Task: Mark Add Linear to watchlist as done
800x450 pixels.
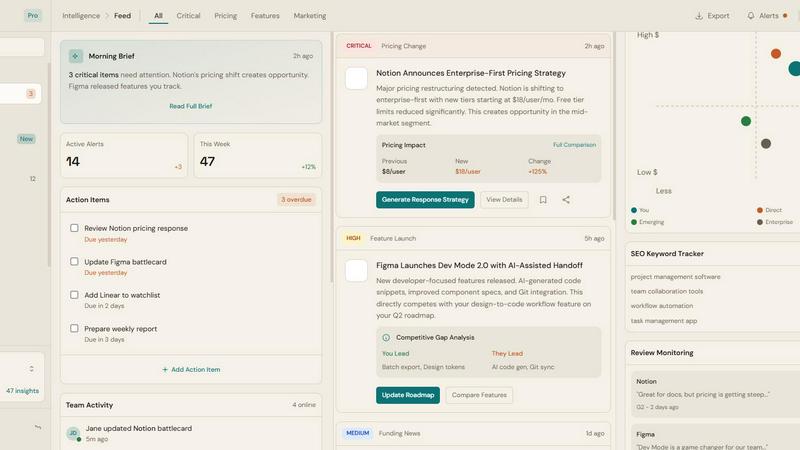Action: tap(74, 295)
